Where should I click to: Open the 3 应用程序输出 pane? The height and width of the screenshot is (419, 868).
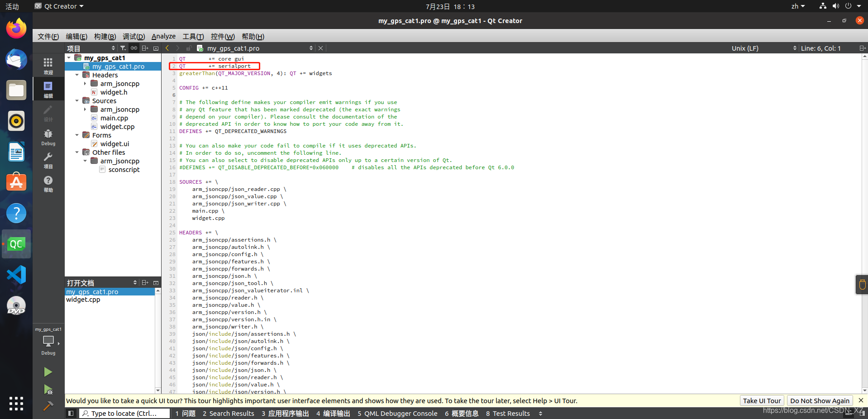(x=285, y=413)
